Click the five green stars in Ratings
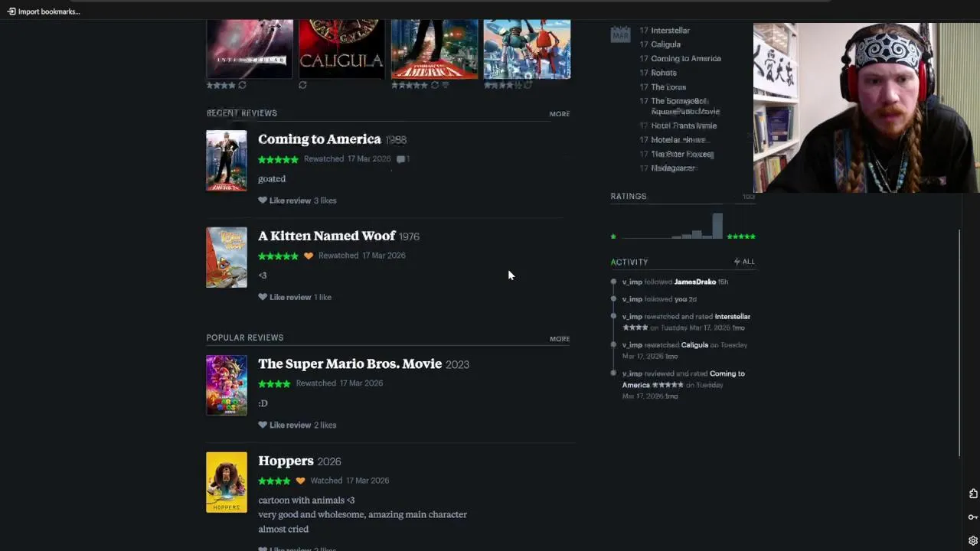The width and height of the screenshot is (980, 551). point(741,236)
